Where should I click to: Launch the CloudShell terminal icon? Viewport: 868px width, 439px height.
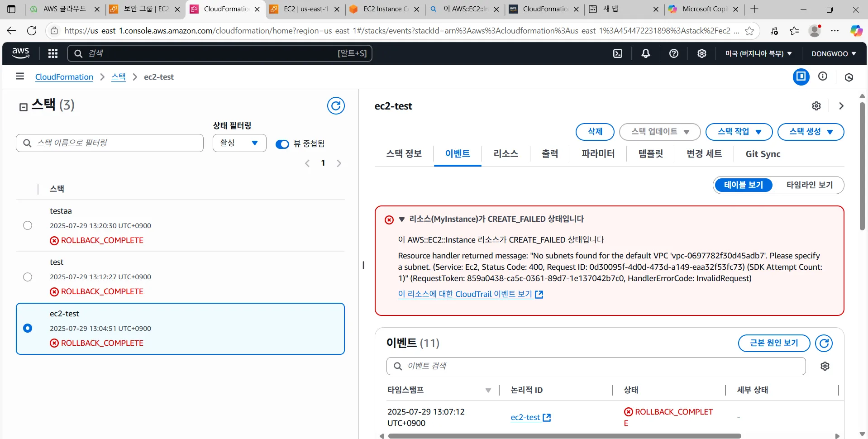pos(618,53)
